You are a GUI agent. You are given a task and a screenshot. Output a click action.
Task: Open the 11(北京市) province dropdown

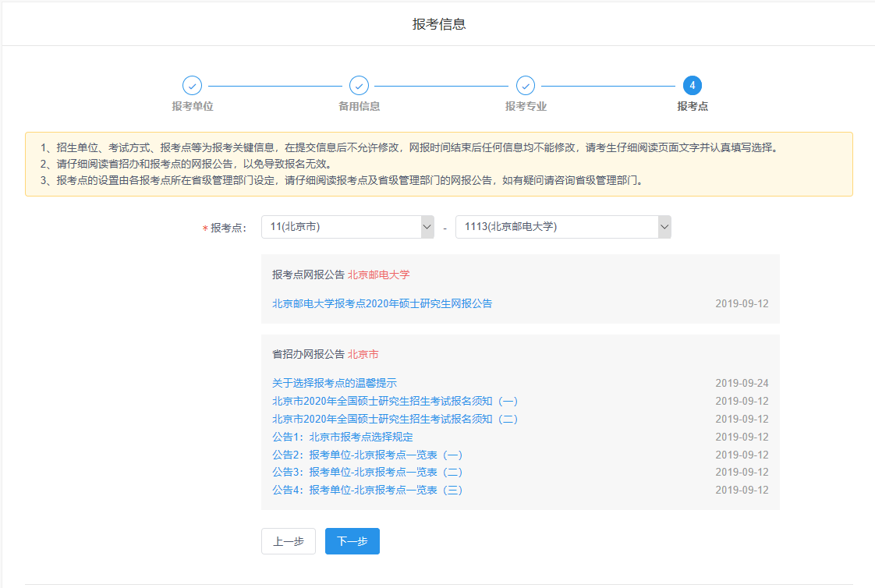pyautogui.click(x=340, y=227)
